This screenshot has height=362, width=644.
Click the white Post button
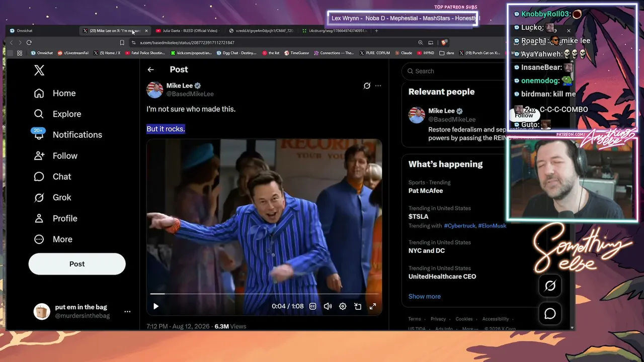(77, 264)
